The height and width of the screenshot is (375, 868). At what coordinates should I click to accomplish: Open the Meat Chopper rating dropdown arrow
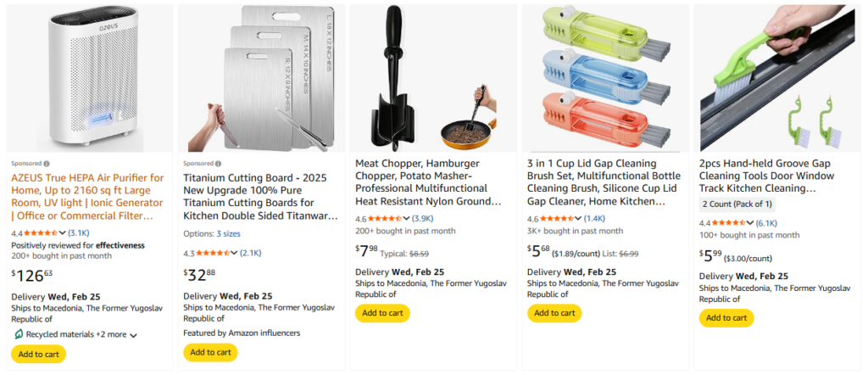click(x=407, y=219)
